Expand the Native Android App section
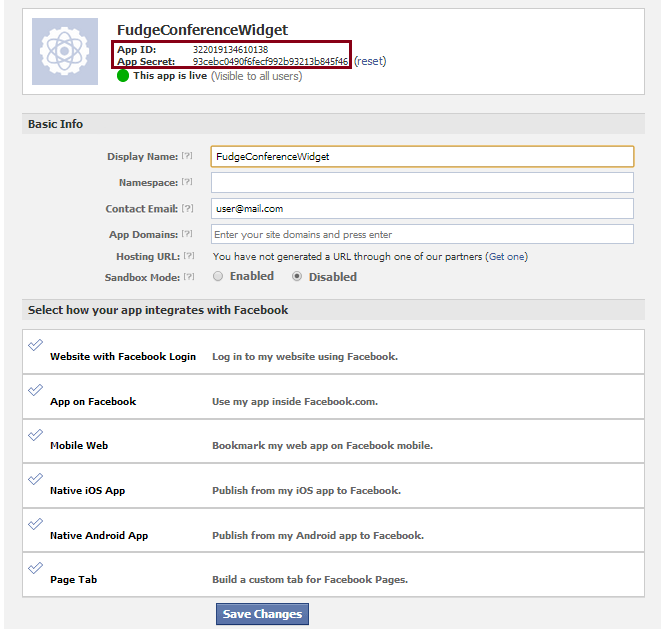Screen dimensions: 661x629 [x=333, y=530]
